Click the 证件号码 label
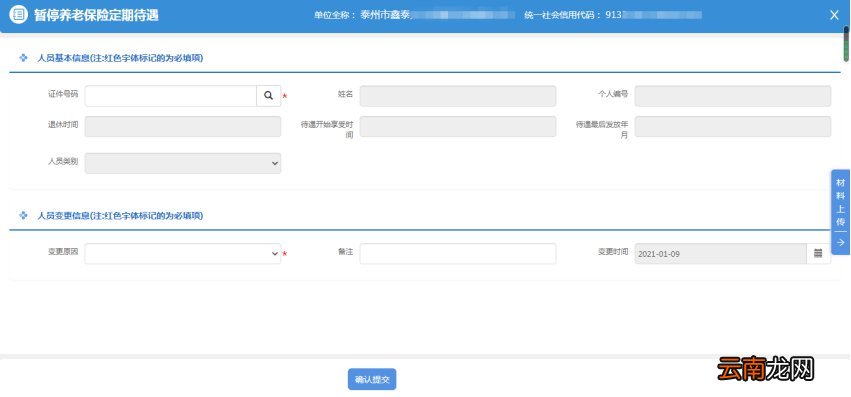 (63, 94)
